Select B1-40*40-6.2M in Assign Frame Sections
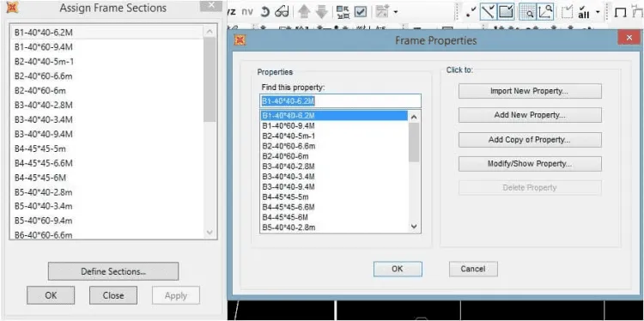644x321 pixels. tap(106, 33)
